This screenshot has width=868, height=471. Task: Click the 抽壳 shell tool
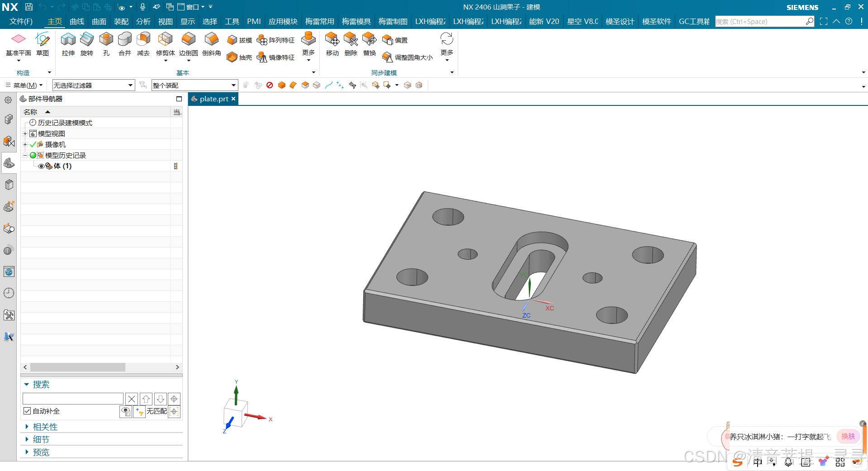[x=239, y=57]
